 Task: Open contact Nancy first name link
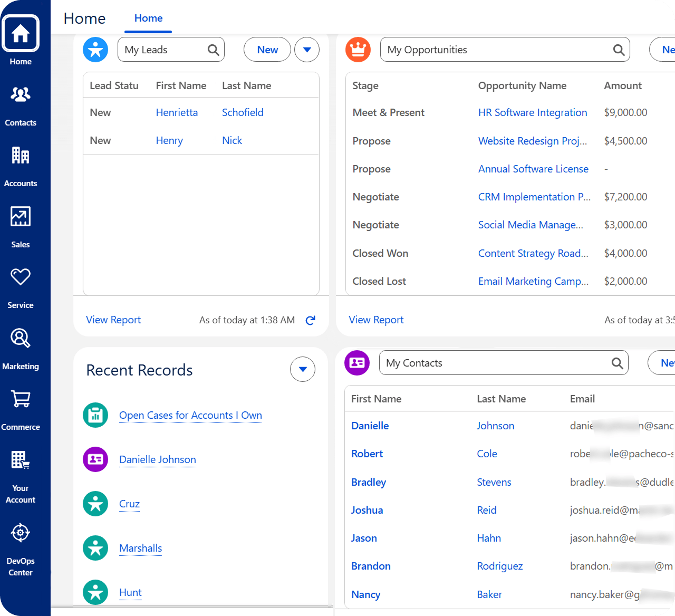click(x=365, y=594)
